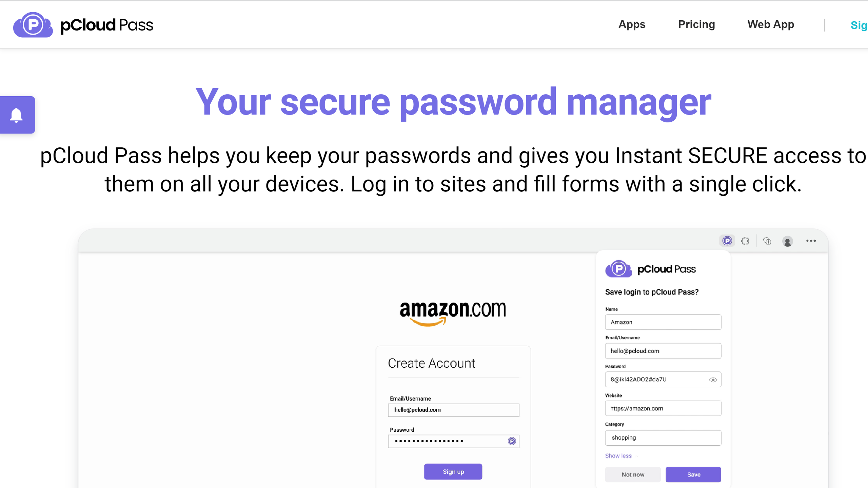
Task: Collapse details with Show less
Action: pyautogui.click(x=618, y=456)
